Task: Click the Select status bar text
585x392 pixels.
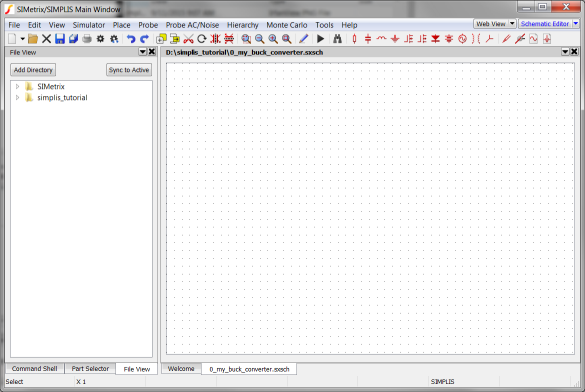Action: coord(14,382)
